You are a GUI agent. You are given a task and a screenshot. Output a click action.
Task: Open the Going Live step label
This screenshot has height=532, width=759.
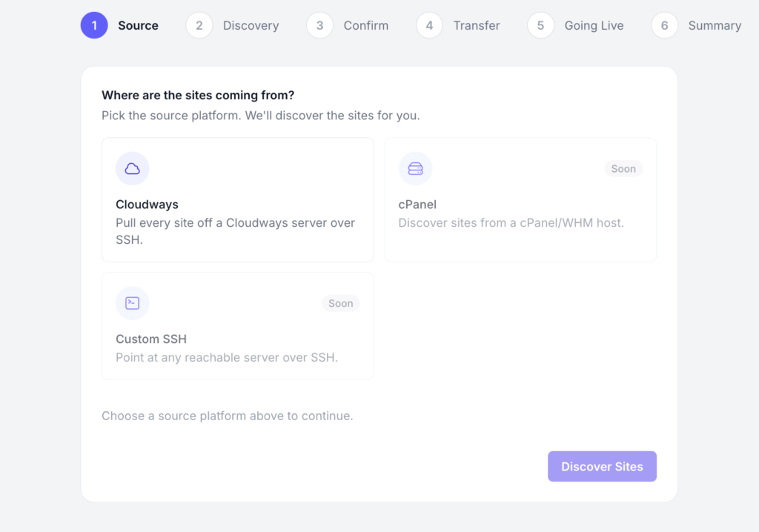(594, 25)
